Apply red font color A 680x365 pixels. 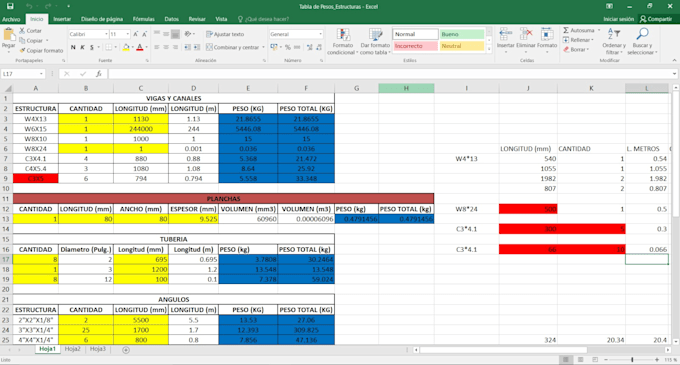tap(140, 47)
